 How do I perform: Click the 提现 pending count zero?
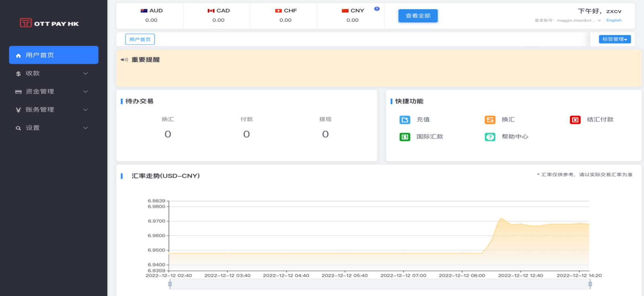tap(326, 134)
